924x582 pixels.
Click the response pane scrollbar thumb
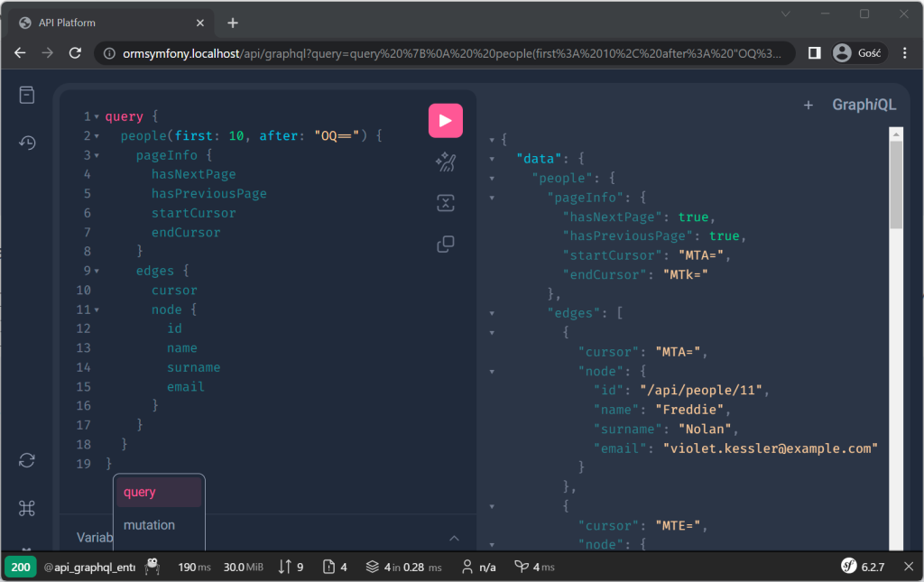(896, 184)
